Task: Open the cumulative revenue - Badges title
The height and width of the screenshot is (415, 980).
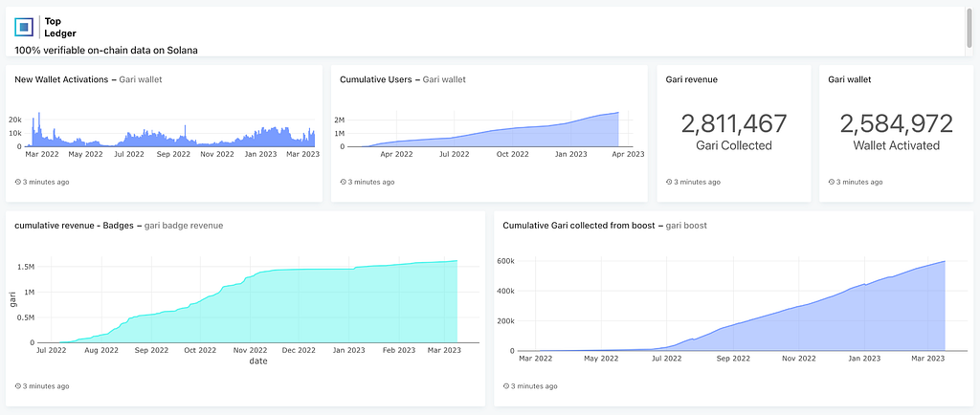Action: pyautogui.click(x=74, y=226)
